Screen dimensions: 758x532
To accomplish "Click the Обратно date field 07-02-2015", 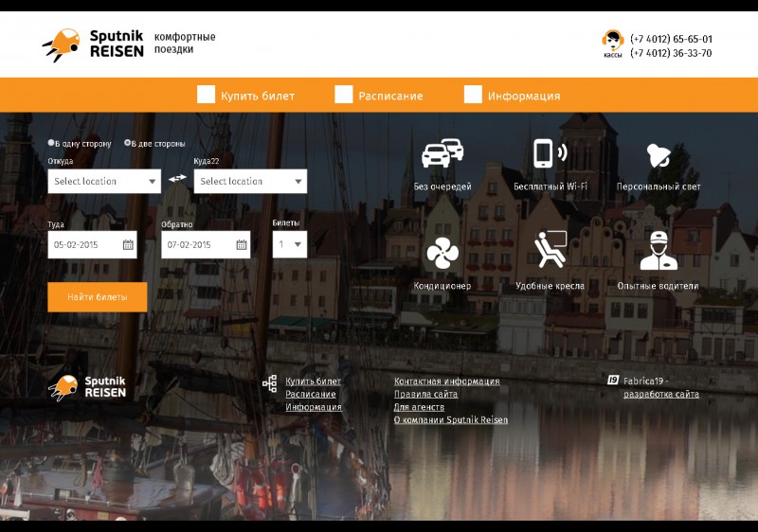I will 206,244.
